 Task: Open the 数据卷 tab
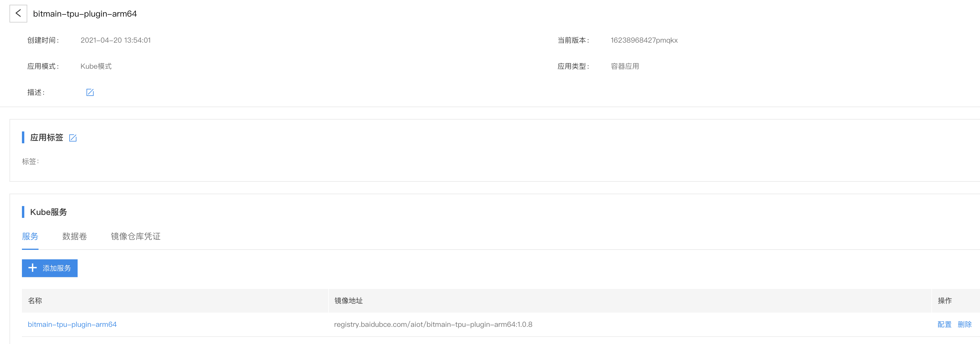pyautogui.click(x=75, y=237)
